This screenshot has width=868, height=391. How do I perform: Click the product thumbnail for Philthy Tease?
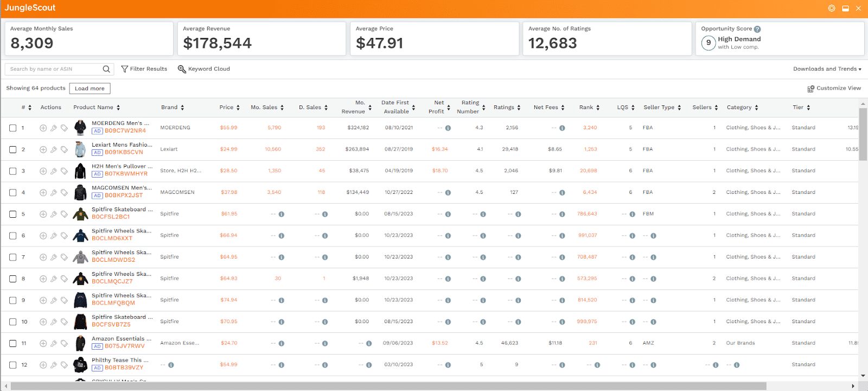click(x=80, y=365)
